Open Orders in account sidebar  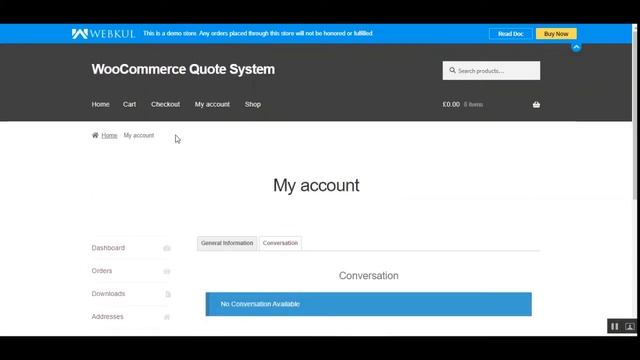[x=102, y=271]
